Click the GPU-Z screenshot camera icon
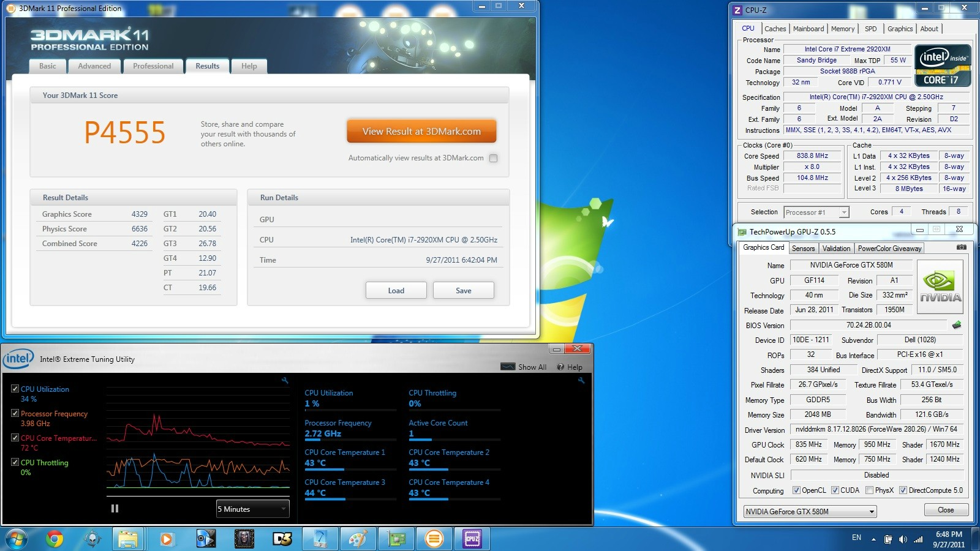980x551 pixels. point(962,247)
